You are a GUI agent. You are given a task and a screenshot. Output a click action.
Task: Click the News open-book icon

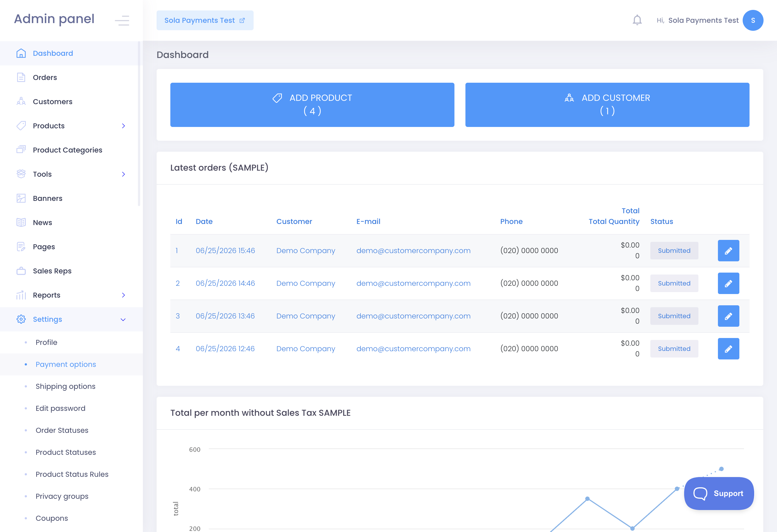click(21, 222)
